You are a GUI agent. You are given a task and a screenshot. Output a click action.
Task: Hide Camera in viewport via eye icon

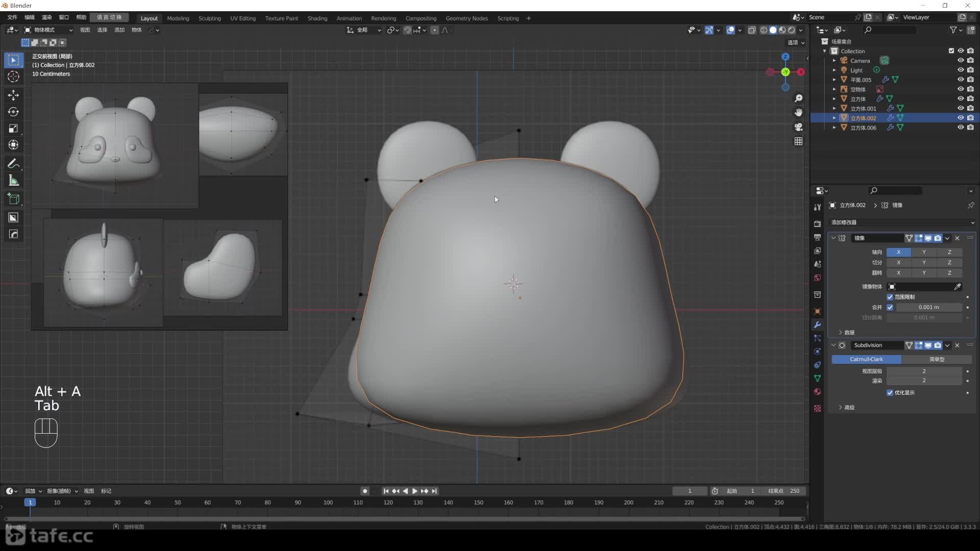[x=960, y=61]
